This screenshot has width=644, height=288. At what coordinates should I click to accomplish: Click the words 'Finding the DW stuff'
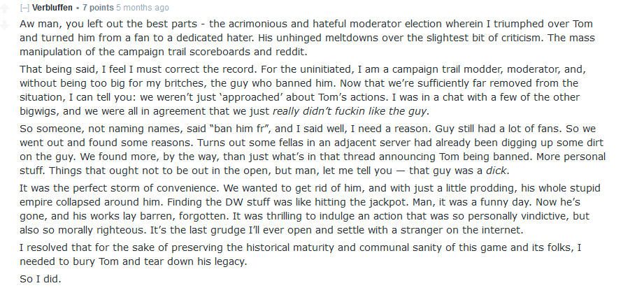[213, 202]
